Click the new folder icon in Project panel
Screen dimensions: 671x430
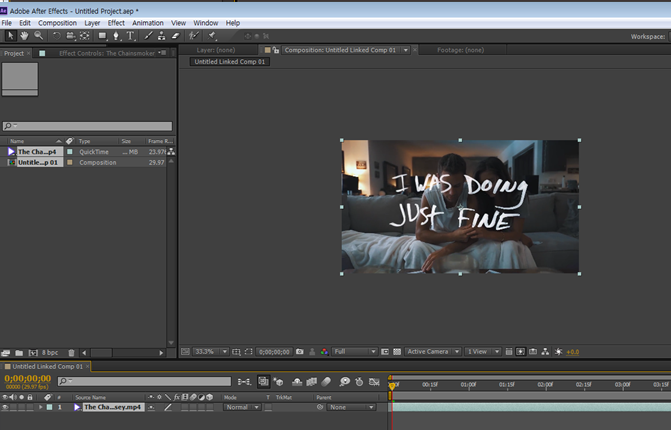click(x=19, y=353)
